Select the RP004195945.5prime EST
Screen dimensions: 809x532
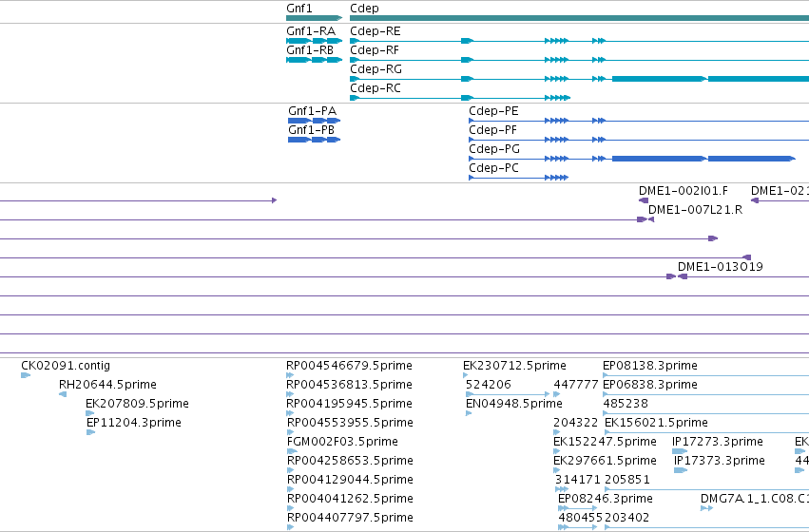(290, 413)
